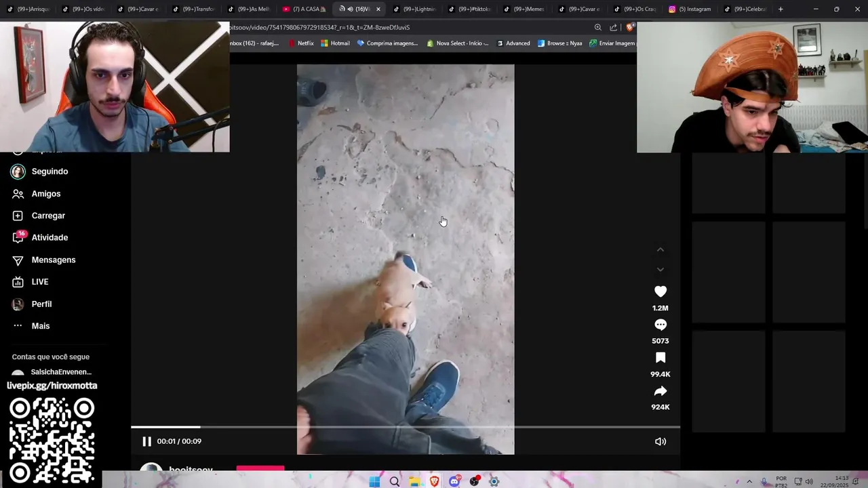This screenshot has width=868, height=488.
Task: Open a new browser tab
Action: 781,9
